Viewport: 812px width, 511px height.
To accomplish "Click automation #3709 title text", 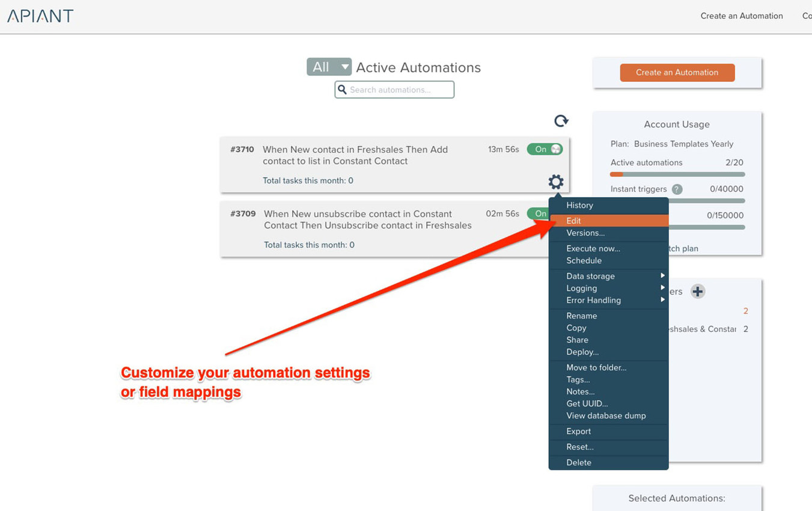I will (x=368, y=219).
